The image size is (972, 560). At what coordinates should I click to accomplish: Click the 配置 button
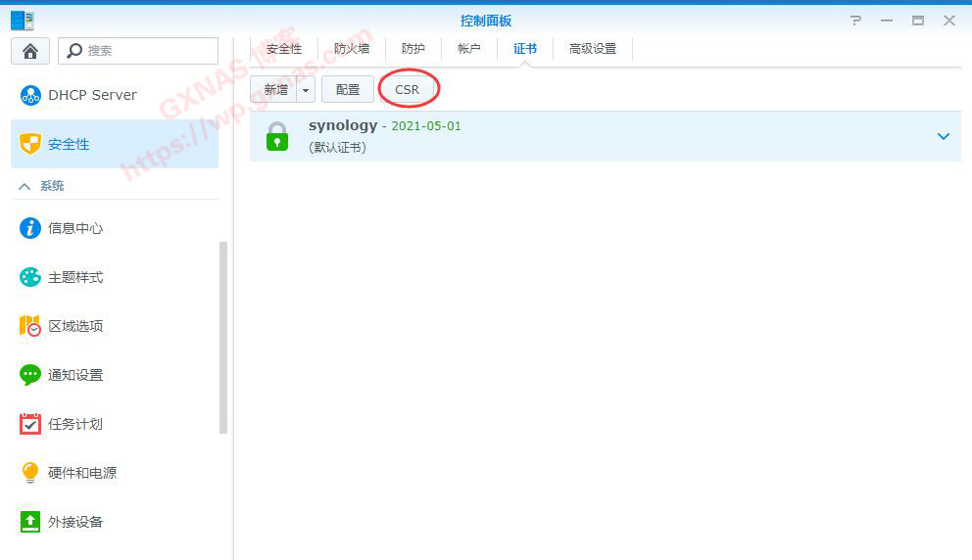click(x=347, y=90)
